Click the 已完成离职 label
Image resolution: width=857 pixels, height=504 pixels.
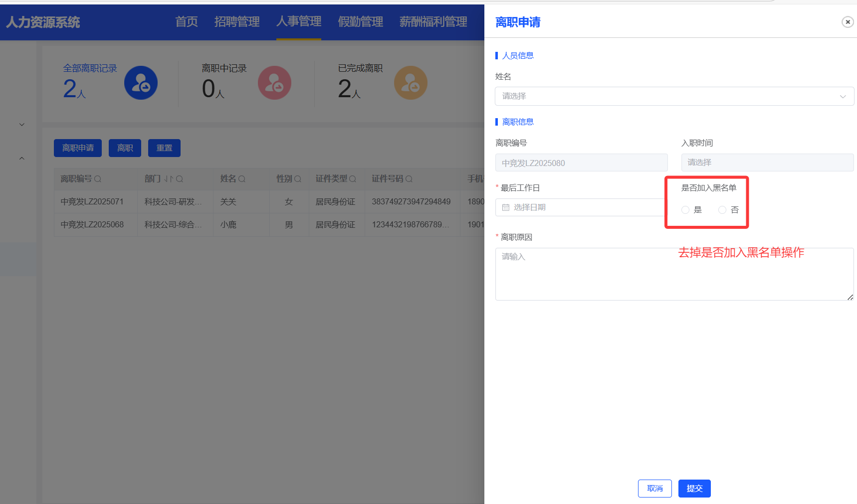click(360, 68)
